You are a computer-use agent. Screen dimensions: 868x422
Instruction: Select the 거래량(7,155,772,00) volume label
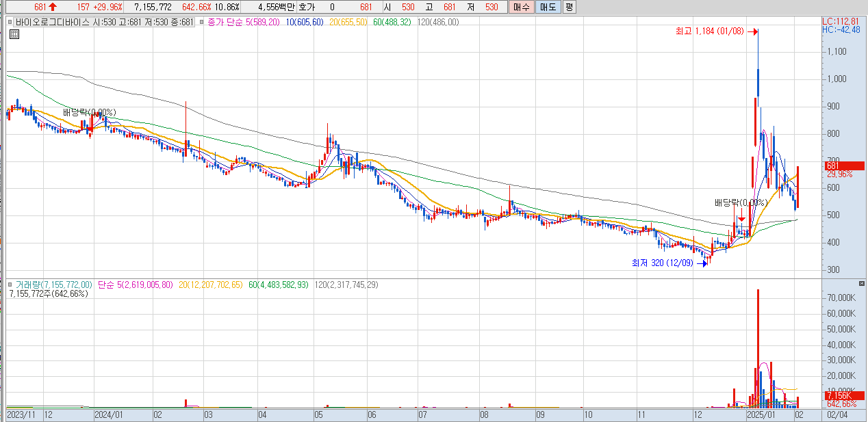[54, 284]
